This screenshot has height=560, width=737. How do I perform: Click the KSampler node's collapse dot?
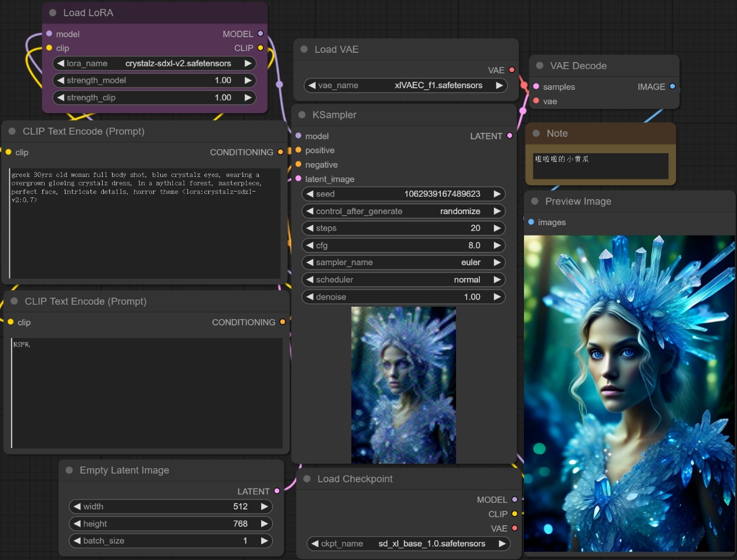tap(302, 115)
